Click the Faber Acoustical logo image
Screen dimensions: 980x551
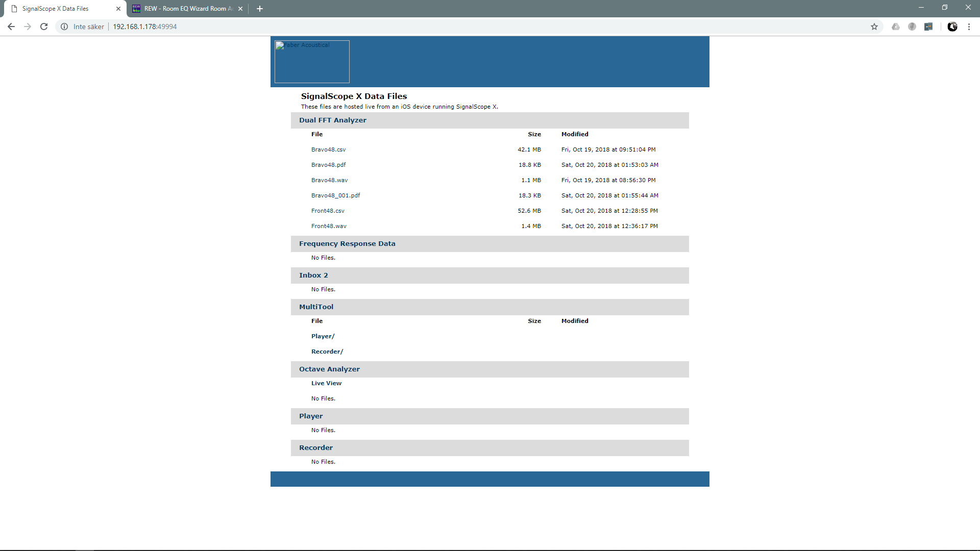click(312, 62)
